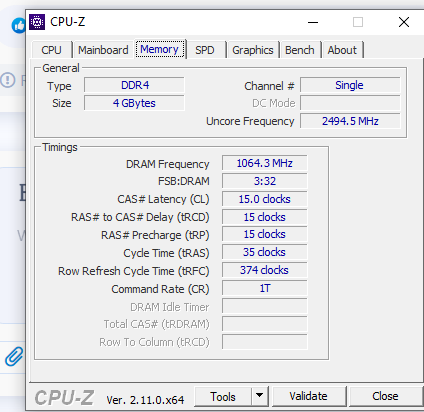Viewport: 424px width, 412px height.
Task: Click the version text Ver. 2.11.0.x64
Action: tap(145, 400)
